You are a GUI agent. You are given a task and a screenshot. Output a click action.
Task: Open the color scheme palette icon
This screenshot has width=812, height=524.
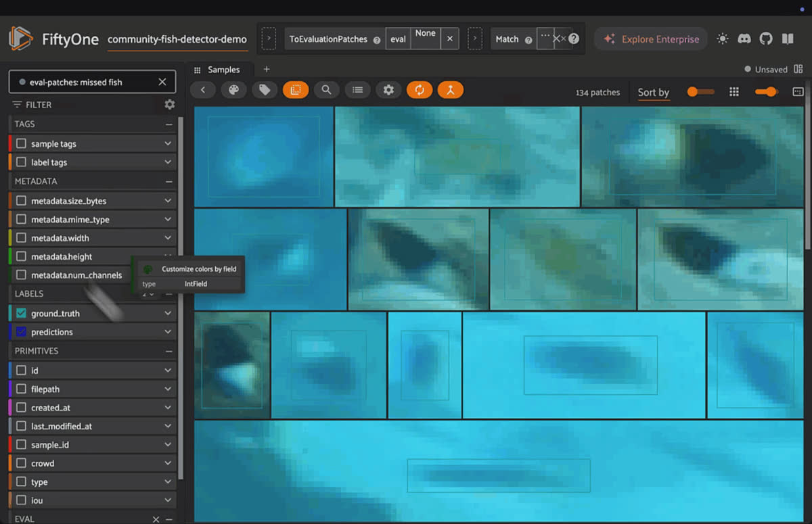coord(233,90)
